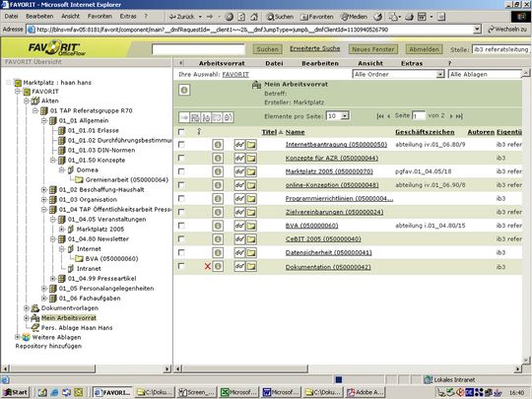
Task: Click signature icon in Marktplatz 2005 row
Action: click(x=239, y=171)
